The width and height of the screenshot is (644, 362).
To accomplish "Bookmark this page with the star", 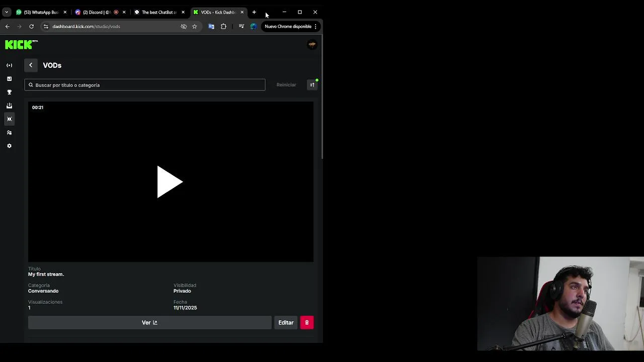I will [x=194, y=27].
